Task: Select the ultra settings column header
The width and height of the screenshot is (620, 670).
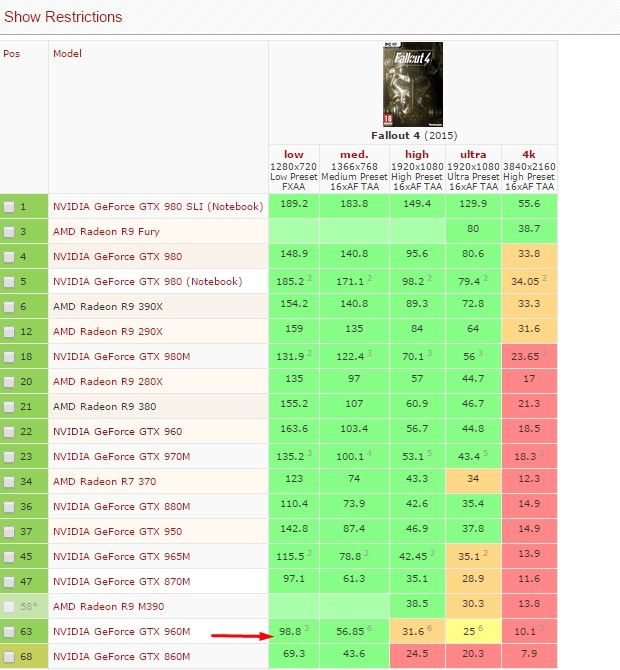Action: [x=473, y=154]
